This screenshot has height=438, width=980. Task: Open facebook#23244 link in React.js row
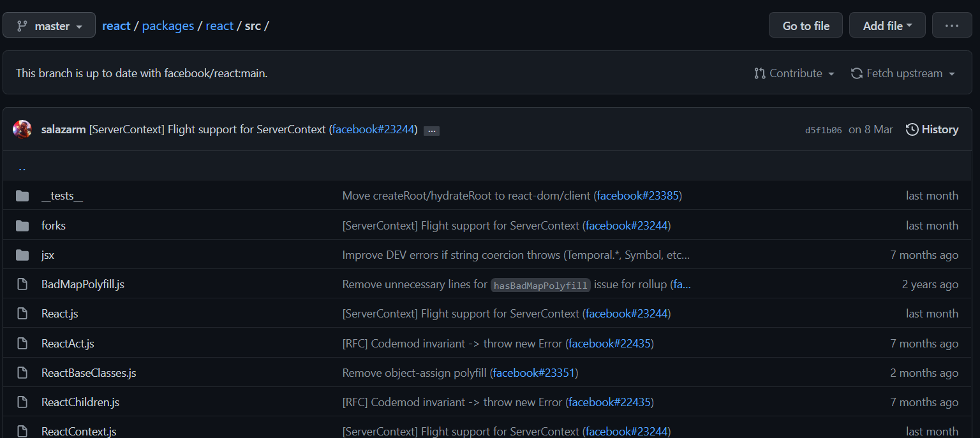pos(626,314)
